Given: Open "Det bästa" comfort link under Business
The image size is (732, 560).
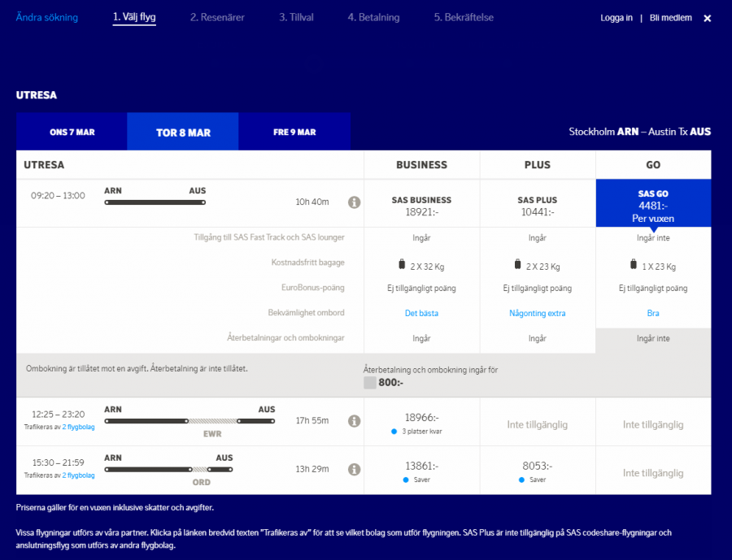Looking at the screenshot, I should 421,313.
